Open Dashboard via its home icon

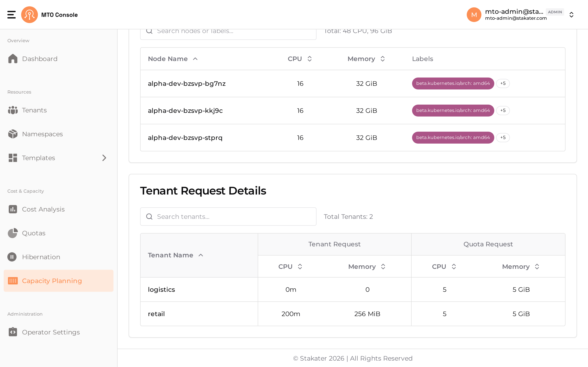13,59
